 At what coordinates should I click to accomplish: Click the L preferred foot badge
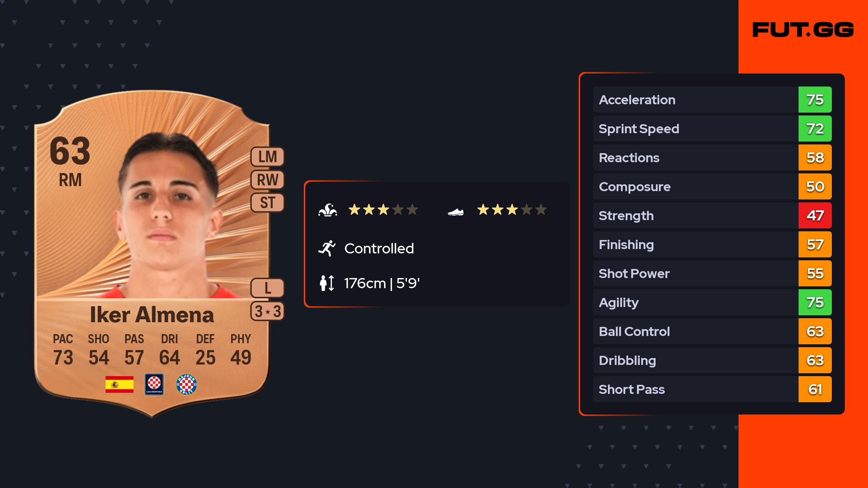tap(268, 288)
